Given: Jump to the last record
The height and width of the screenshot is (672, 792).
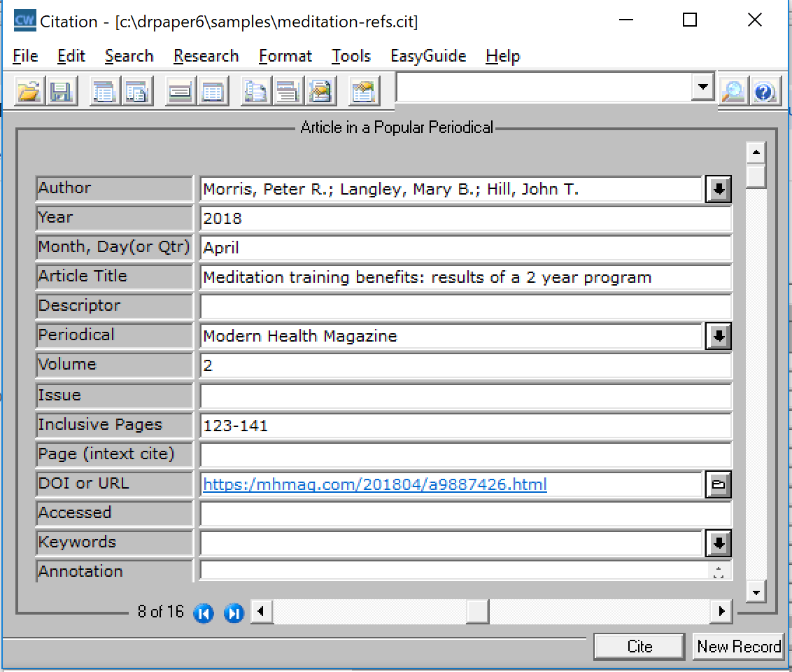Looking at the screenshot, I should [234, 613].
